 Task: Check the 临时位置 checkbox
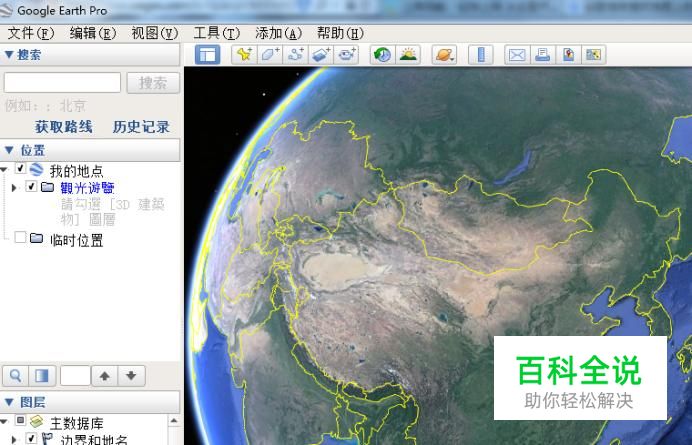20,238
